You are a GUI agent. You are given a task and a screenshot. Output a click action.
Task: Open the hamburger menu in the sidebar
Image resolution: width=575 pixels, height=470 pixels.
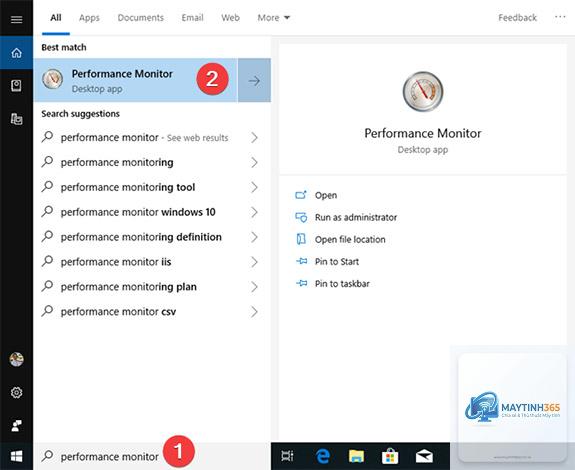[16, 19]
